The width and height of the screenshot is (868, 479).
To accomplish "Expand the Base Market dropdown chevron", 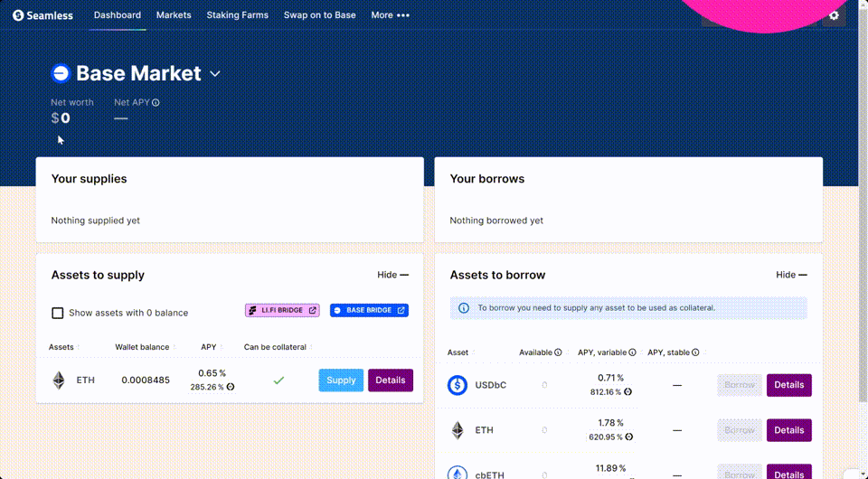I will tap(215, 74).
